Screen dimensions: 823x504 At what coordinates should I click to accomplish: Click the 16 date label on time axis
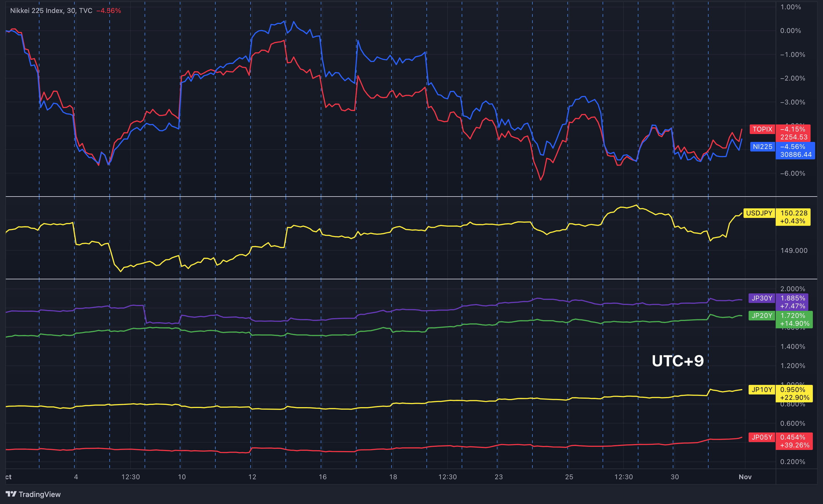point(322,477)
